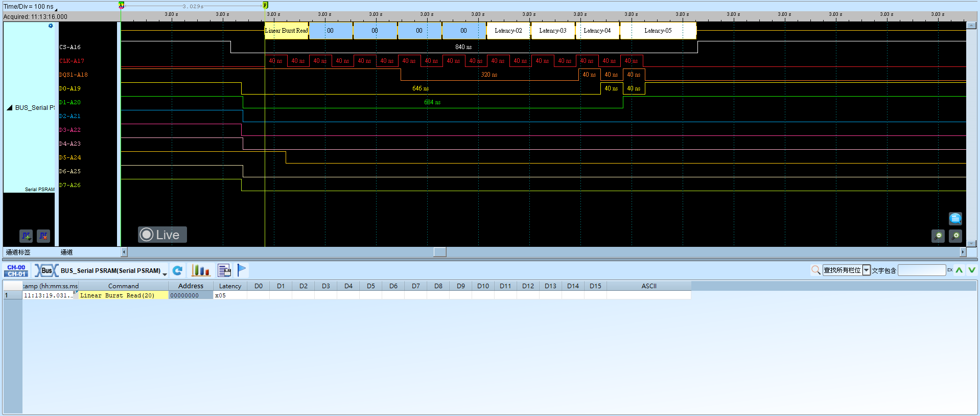Click the Linear Burst Read decode block
Screen dimensions: 980x416
pos(287,31)
